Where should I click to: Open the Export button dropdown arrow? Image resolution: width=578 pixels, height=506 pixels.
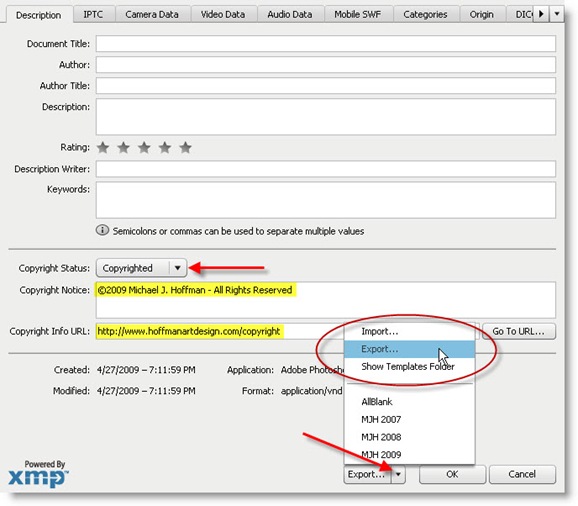click(398, 474)
